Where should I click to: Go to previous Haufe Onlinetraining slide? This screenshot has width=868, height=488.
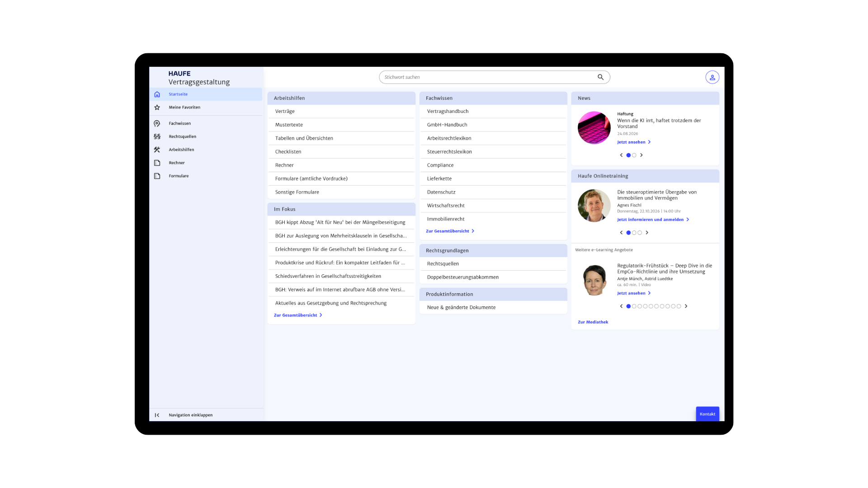point(621,233)
